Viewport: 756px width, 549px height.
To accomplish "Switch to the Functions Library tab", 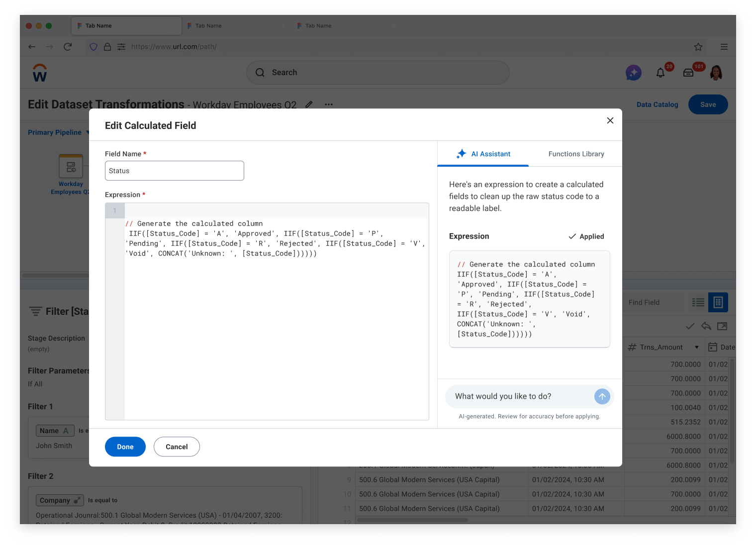I will tap(576, 154).
